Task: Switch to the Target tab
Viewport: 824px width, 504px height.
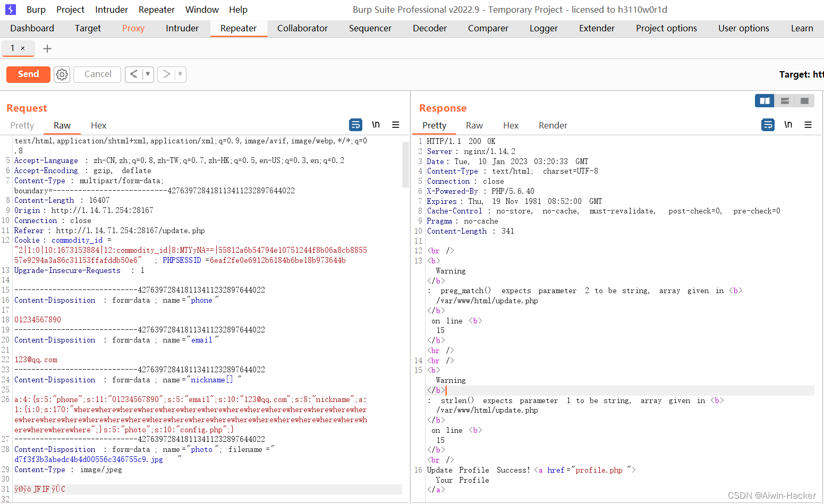Action: [88, 28]
